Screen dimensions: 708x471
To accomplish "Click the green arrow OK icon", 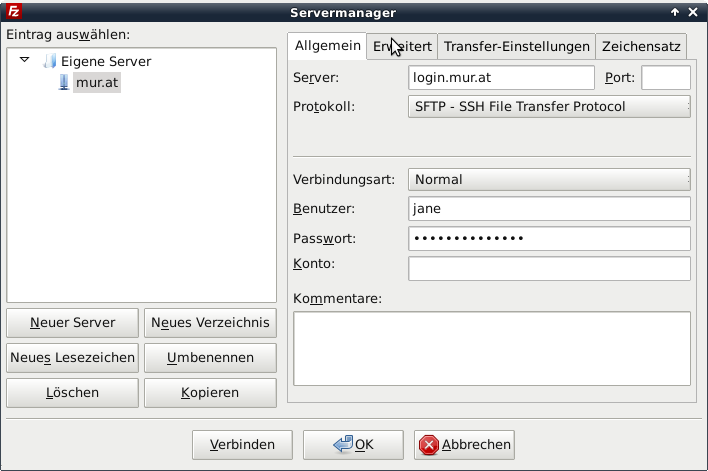I will [x=342, y=444].
